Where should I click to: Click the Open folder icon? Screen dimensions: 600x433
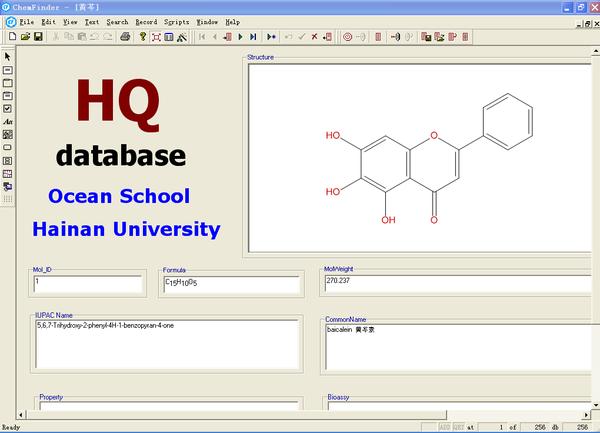(25, 36)
